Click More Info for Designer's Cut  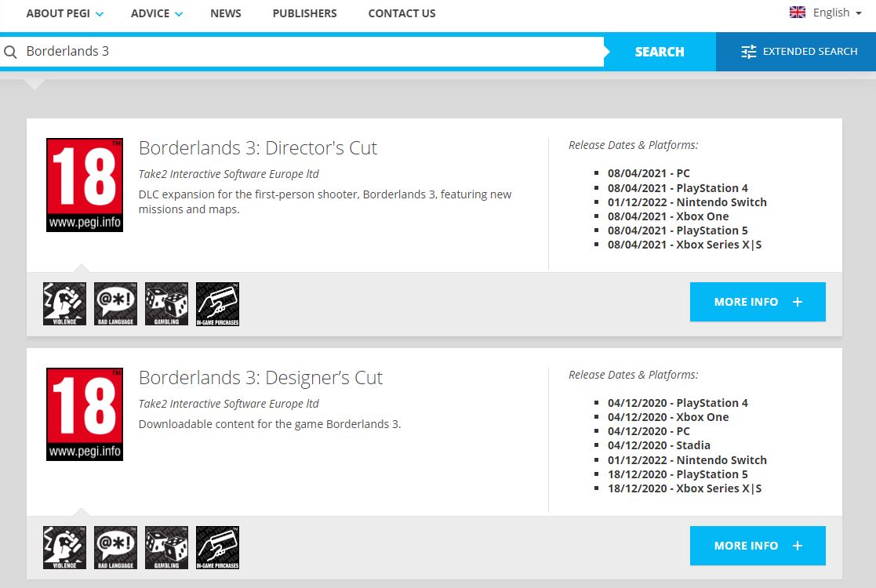click(x=758, y=546)
